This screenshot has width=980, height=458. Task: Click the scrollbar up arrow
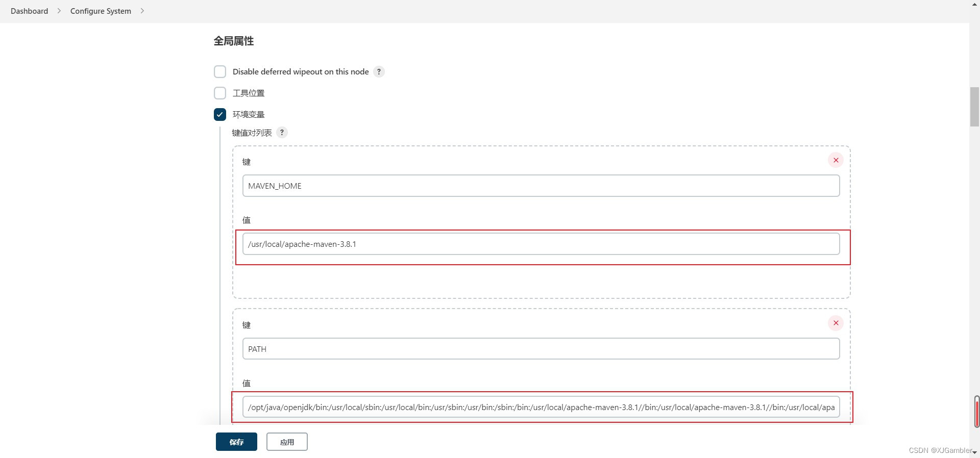(974, 4)
